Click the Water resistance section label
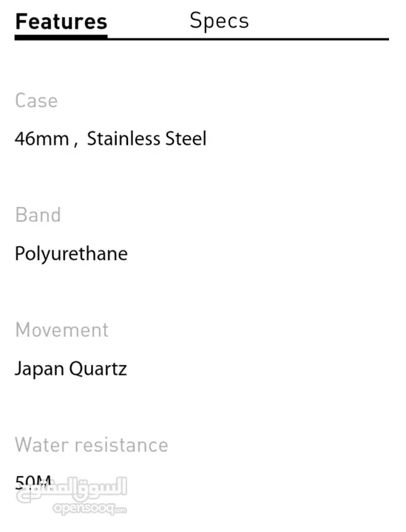This screenshot has width=406, height=532. (91, 445)
